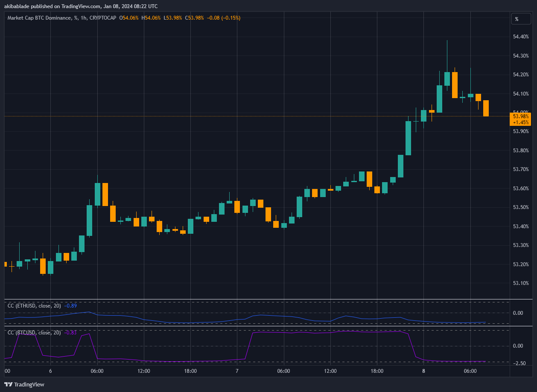Image resolution: width=537 pixels, height=392 pixels.
Task: Click the separator above the ETHUSD pane
Action: [256, 299]
